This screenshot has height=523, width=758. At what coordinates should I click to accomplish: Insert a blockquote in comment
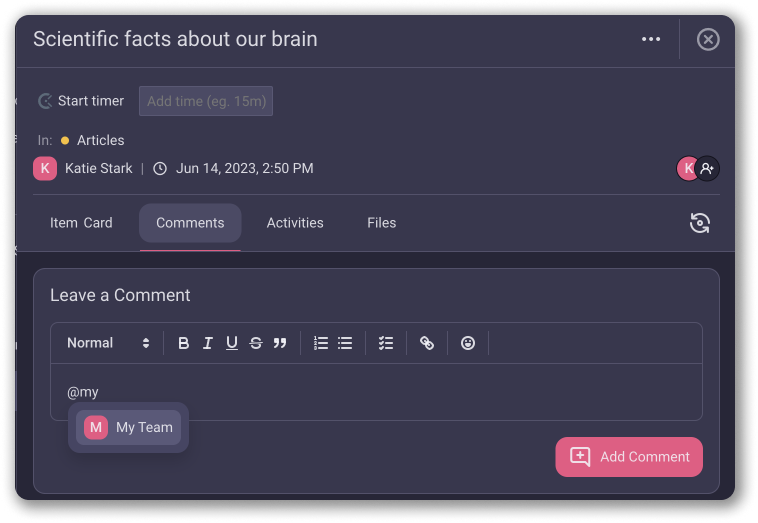(280, 343)
